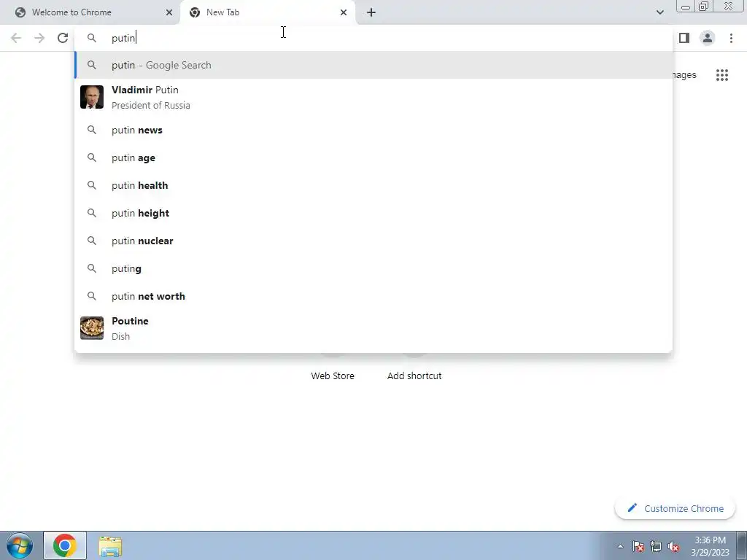This screenshot has height=560, width=747.
Task: Open the Windows Start menu
Action: [x=20, y=545]
